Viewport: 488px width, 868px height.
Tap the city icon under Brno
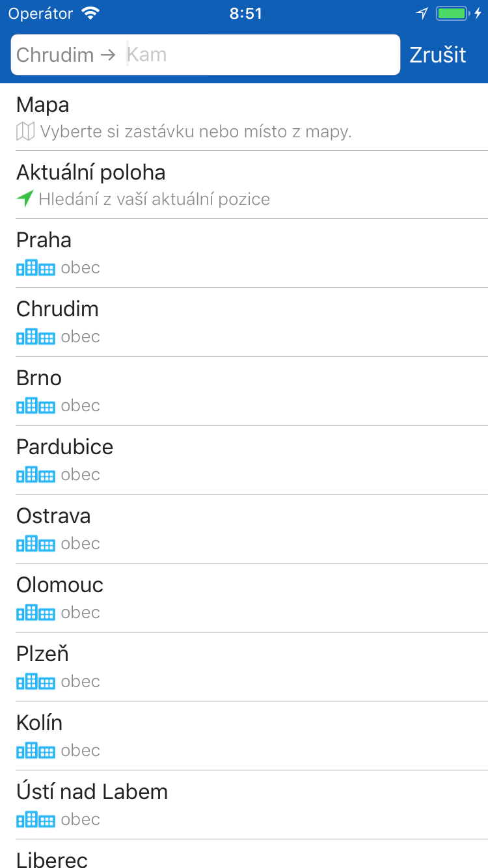pyautogui.click(x=36, y=406)
